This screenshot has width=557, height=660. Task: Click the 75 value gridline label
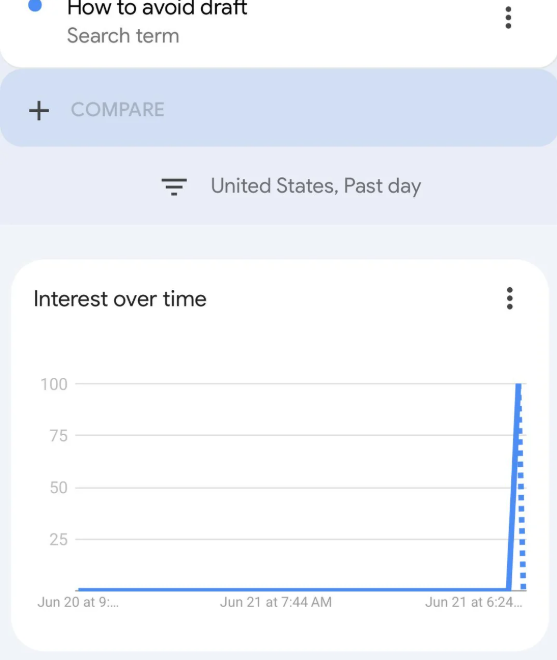coord(59,436)
